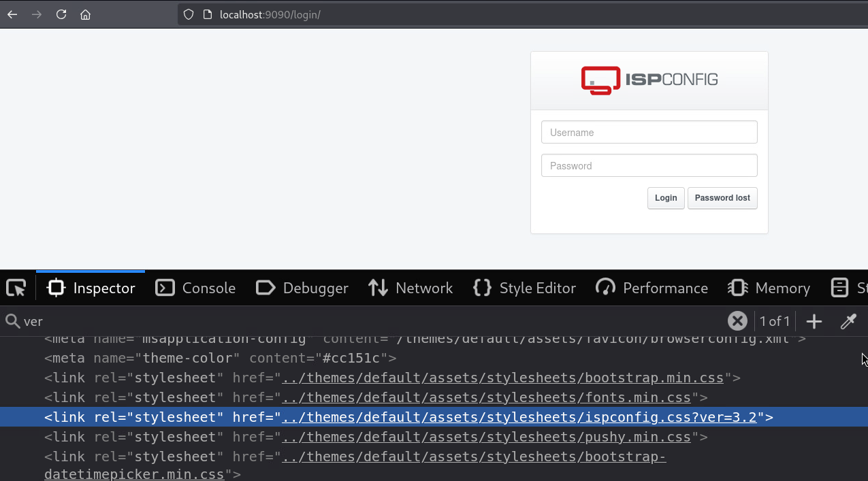Focus the Username input field
Image resolution: width=868 pixels, height=481 pixels.
tap(649, 133)
